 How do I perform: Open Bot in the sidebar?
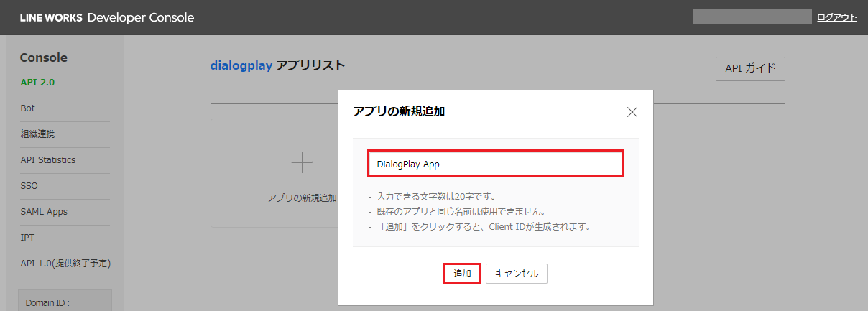(x=28, y=108)
